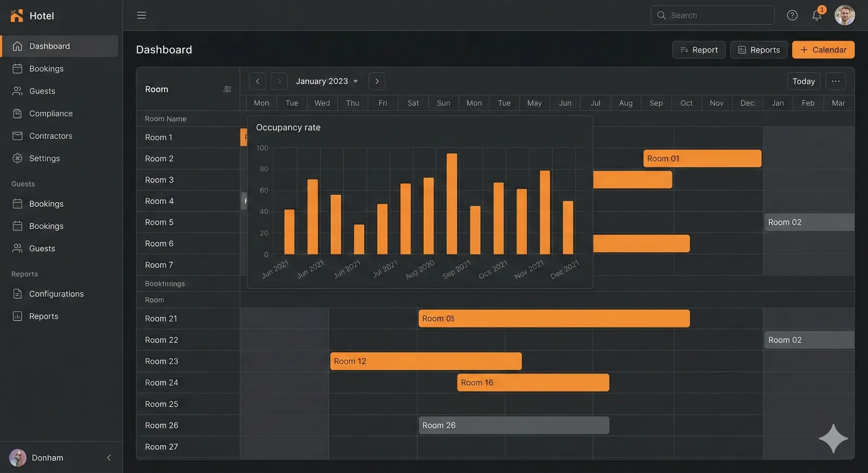Screen dimensions: 868x473
Task: Click gray Room 02 bar in Room 22 row
Action: tap(809, 340)
